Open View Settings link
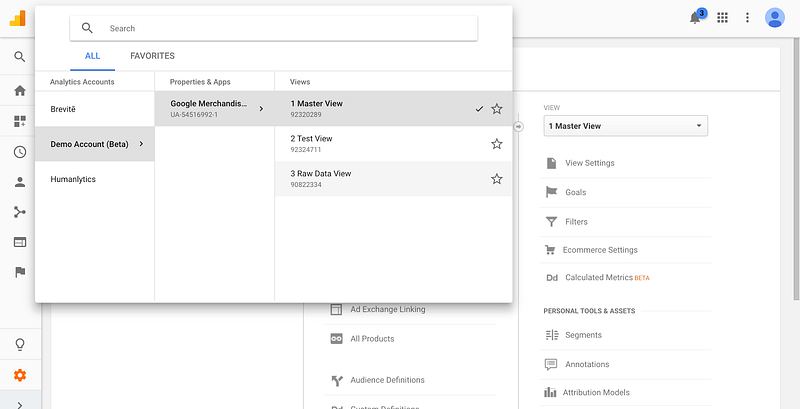800x409 pixels. pos(590,163)
